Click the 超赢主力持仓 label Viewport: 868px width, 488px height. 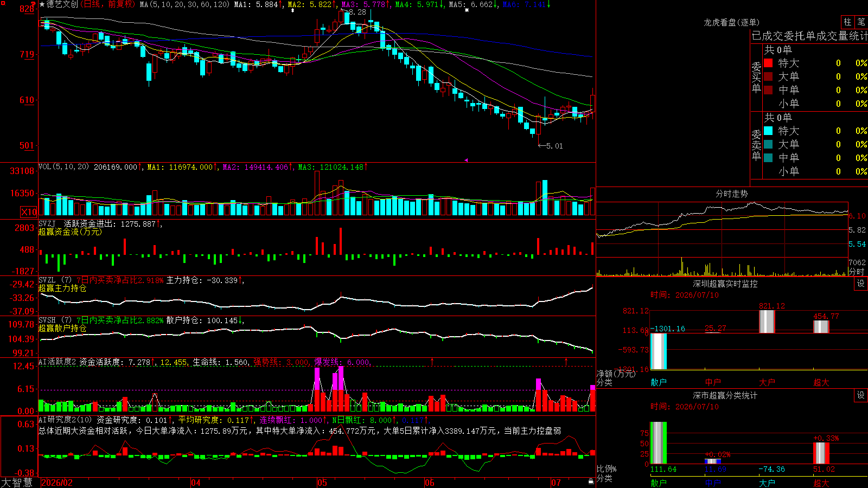(x=62, y=288)
